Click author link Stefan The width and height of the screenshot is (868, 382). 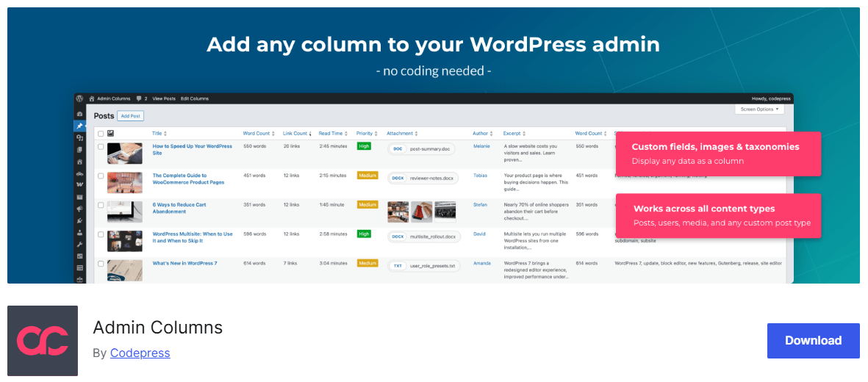tap(481, 205)
